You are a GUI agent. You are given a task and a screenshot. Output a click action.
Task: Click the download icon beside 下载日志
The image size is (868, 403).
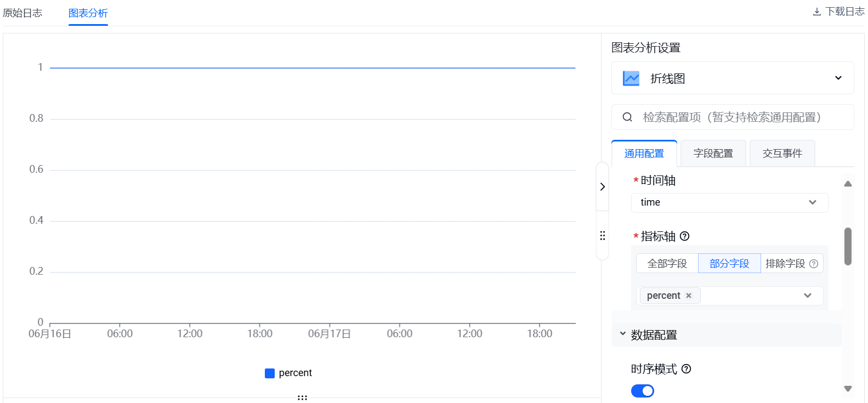pyautogui.click(x=816, y=12)
